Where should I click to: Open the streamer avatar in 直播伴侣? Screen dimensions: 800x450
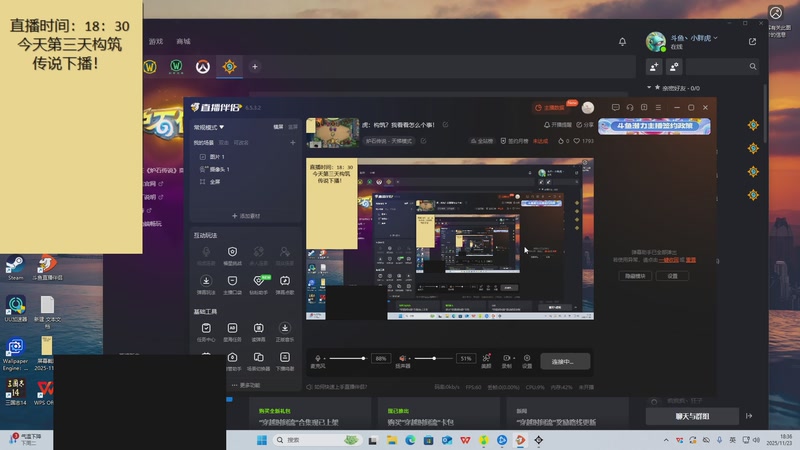(588, 108)
